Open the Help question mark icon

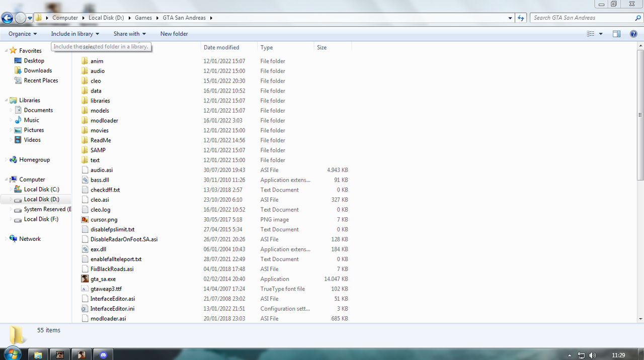633,34
